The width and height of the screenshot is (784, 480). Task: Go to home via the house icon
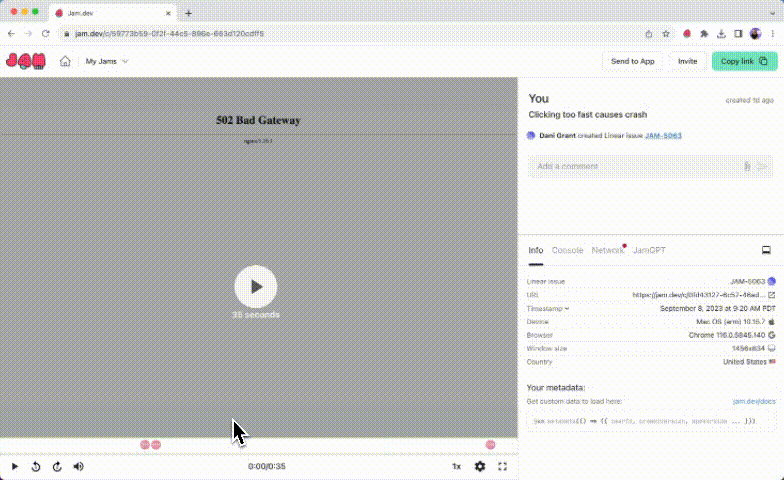tap(65, 61)
